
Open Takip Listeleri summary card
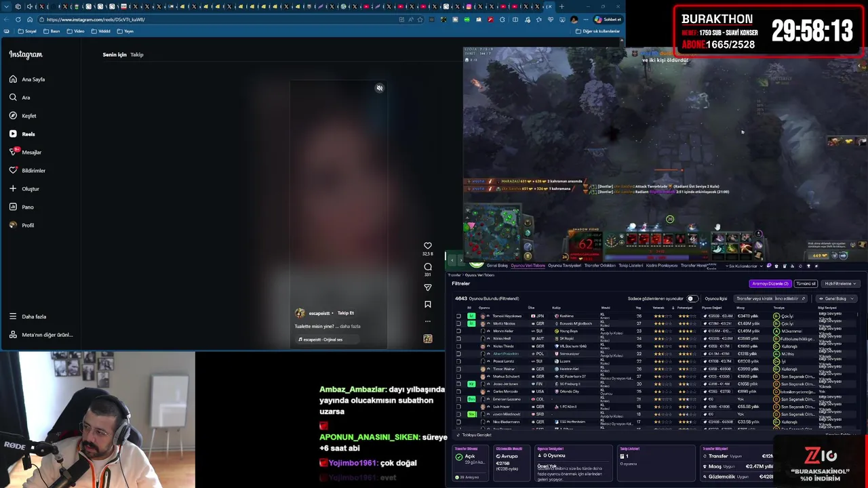655,463
